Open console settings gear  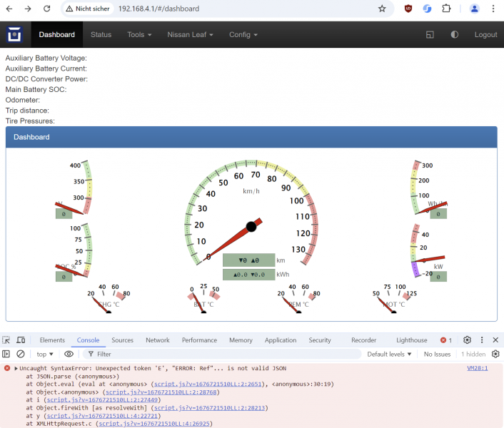tap(495, 354)
